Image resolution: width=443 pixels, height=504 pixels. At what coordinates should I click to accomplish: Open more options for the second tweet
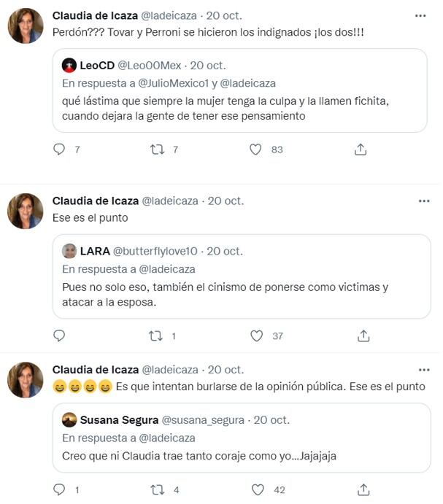pos(423,201)
